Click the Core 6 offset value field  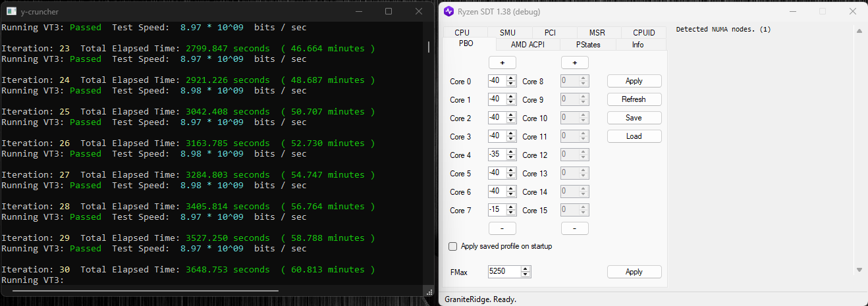click(x=497, y=191)
